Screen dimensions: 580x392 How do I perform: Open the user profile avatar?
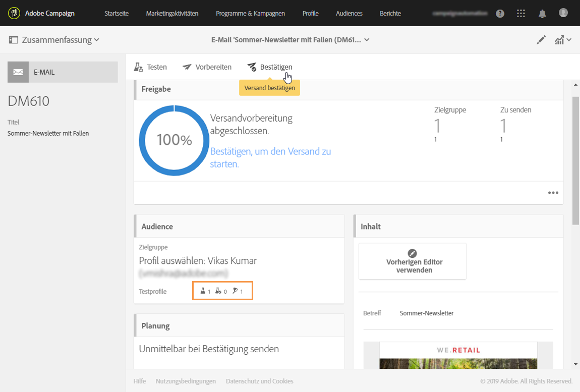coord(563,13)
